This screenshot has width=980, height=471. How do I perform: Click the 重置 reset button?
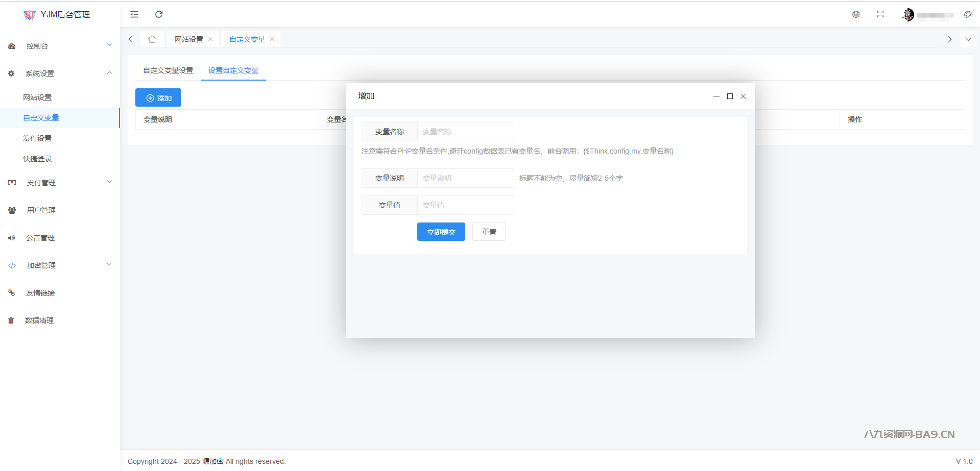489,232
